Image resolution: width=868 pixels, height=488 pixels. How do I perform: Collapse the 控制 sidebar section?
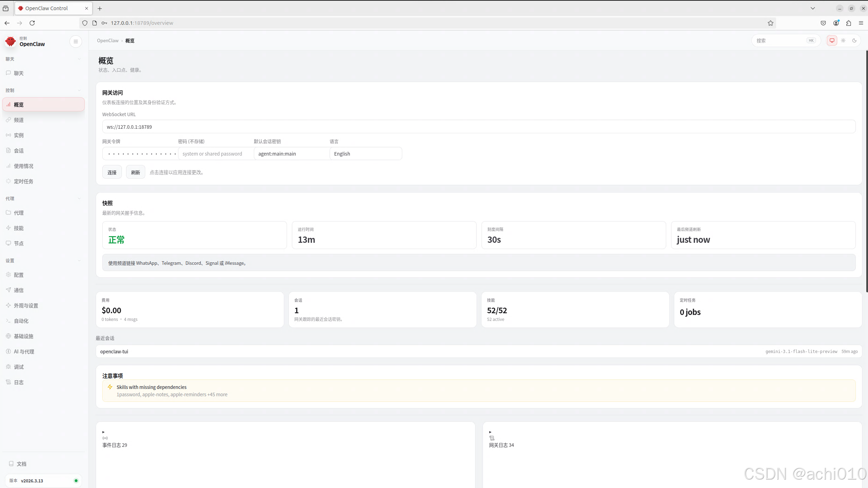coord(79,90)
